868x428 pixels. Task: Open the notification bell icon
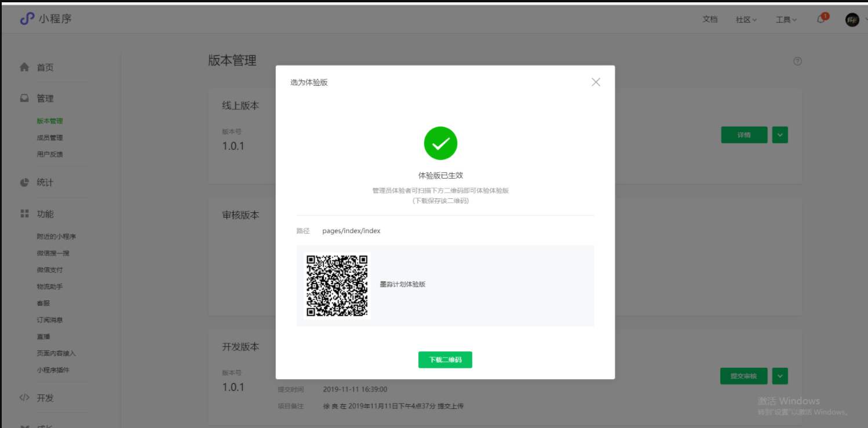[x=820, y=19]
